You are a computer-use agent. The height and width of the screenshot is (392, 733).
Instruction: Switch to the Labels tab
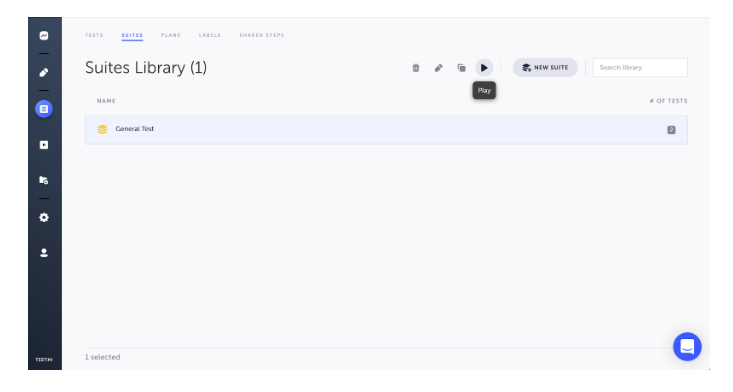[x=210, y=35]
